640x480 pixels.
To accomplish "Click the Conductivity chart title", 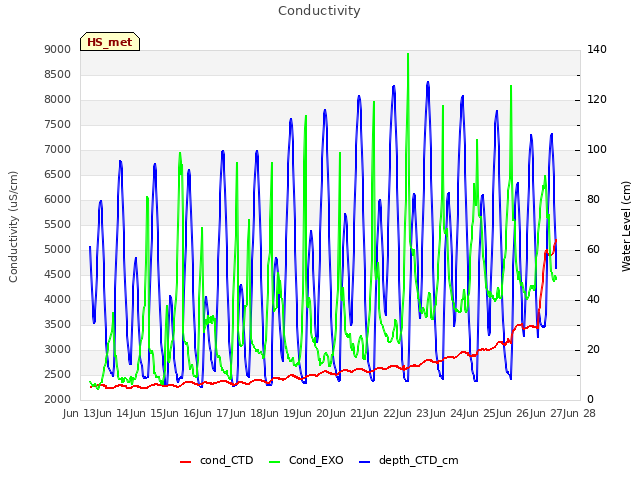I will click(x=319, y=11).
